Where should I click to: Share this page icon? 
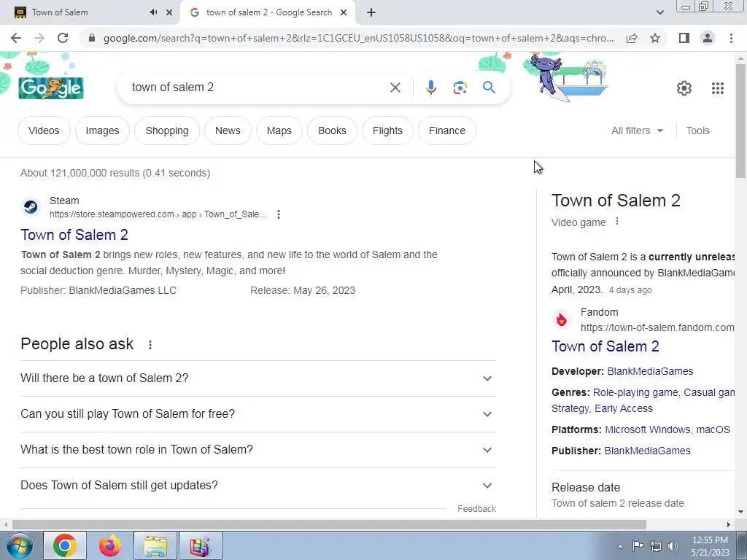pyautogui.click(x=632, y=38)
